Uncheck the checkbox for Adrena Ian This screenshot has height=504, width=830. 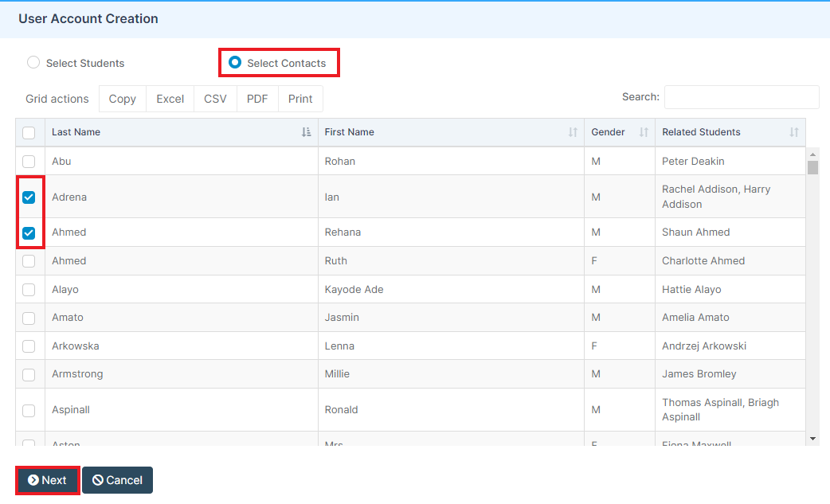point(29,197)
